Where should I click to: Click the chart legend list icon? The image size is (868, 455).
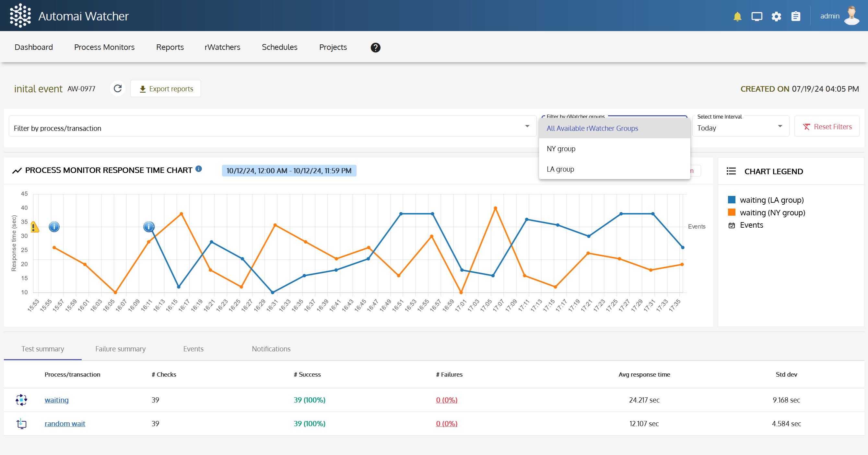click(x=731, y=171)
